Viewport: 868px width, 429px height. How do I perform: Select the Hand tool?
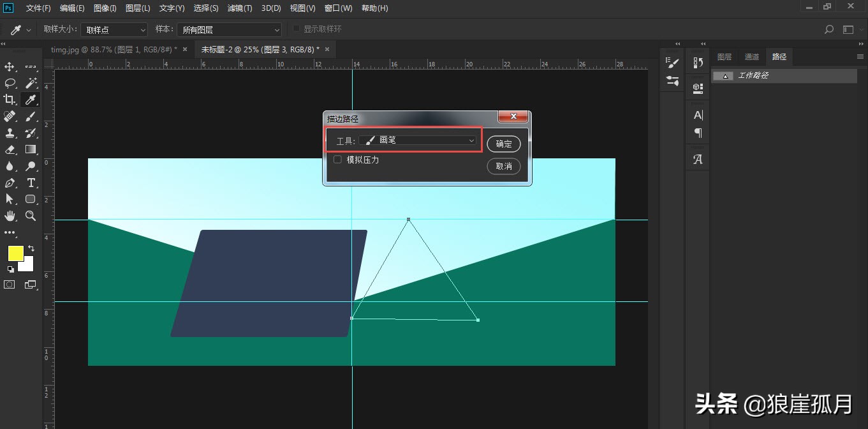pos(10,216)
